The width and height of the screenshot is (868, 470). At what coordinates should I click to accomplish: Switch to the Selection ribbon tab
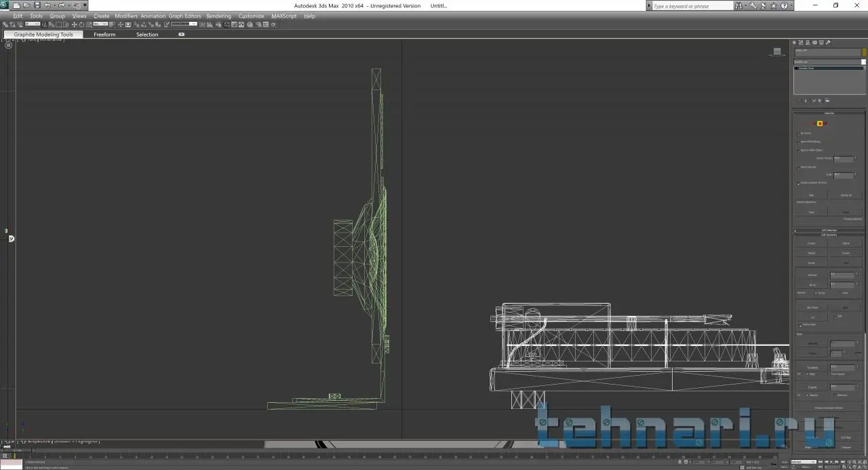147,35
